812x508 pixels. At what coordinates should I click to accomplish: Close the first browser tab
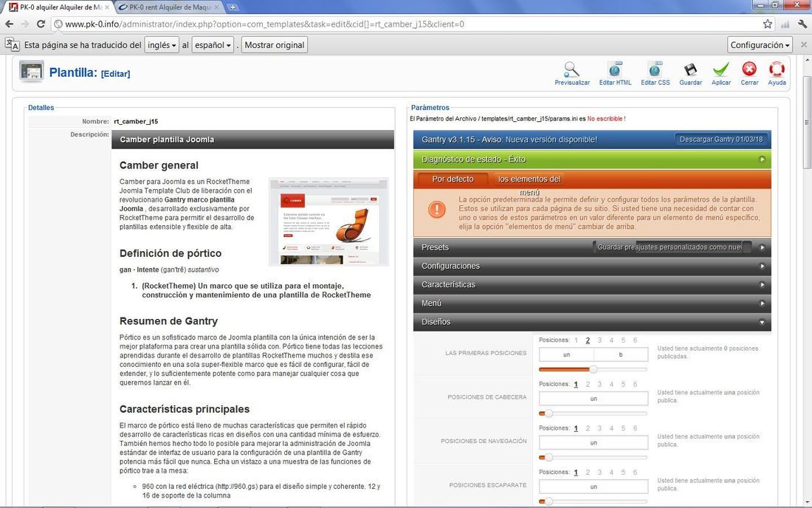click(107, 7)
